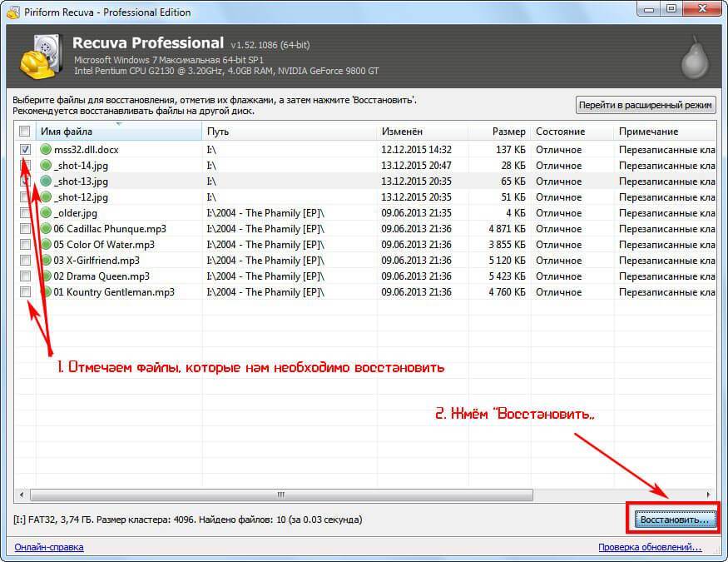This screenshot has width=728, height=562.
Task: Click Recuva hard hat drive logo
Action: click(41, 57)
